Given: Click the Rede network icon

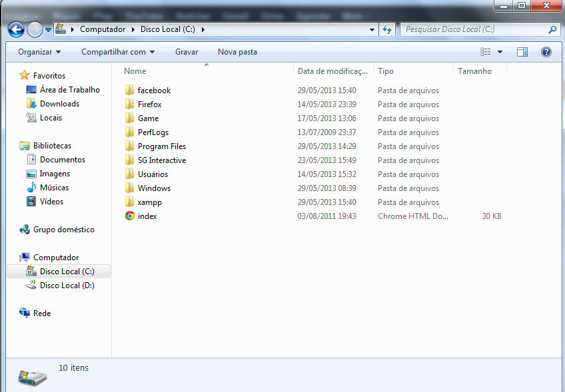Looking at the screenshot, I should click(x=25, y=313).
